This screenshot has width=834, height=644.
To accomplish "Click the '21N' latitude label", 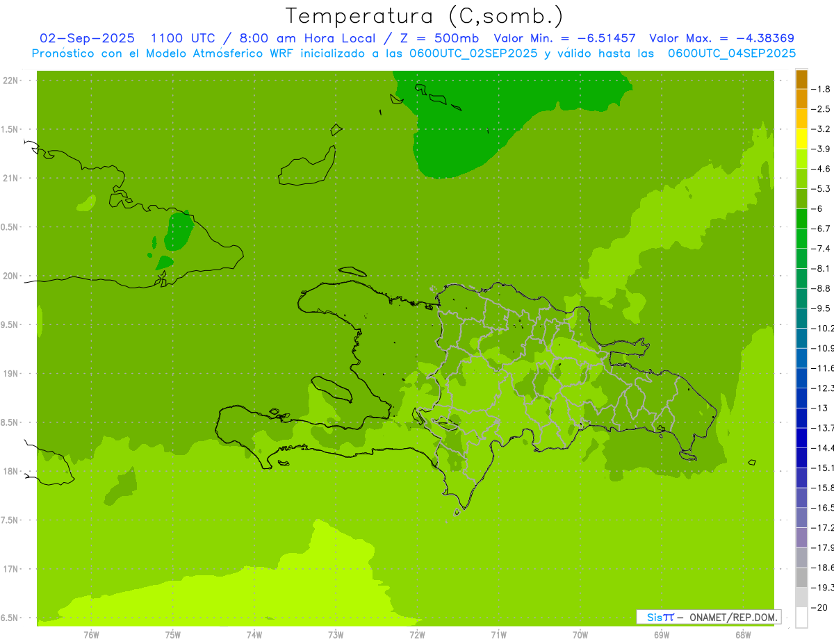I will pyautogui.click(x=11, y=178).
